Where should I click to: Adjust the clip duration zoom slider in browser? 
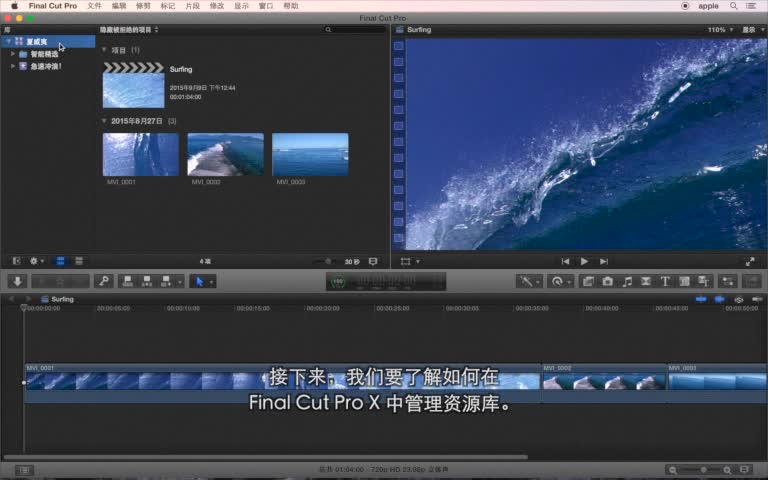click(x=328, y=262)
